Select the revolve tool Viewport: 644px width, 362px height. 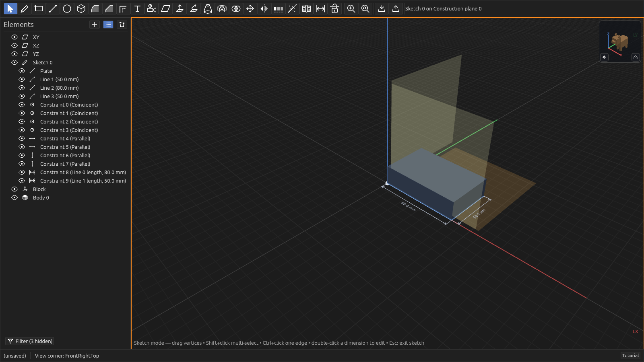point(222,8)
